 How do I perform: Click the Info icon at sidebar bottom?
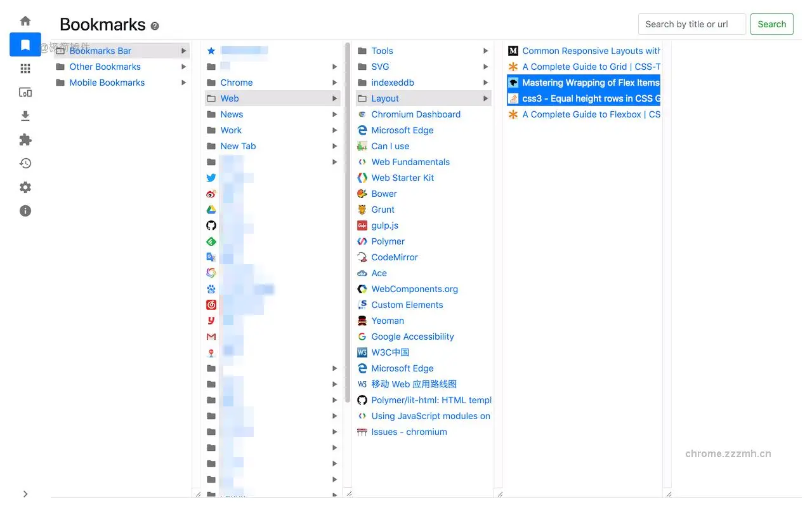coord(25,210)
